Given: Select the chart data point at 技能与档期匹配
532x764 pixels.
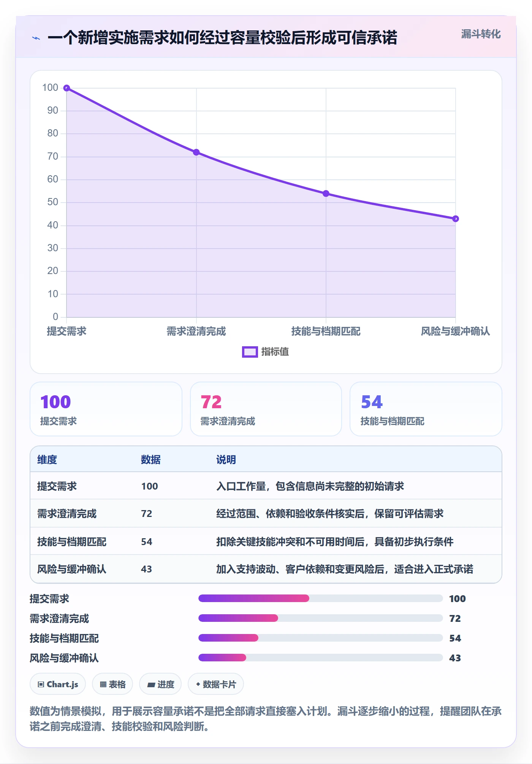Looking at the screenshot, I should (326, 193).
